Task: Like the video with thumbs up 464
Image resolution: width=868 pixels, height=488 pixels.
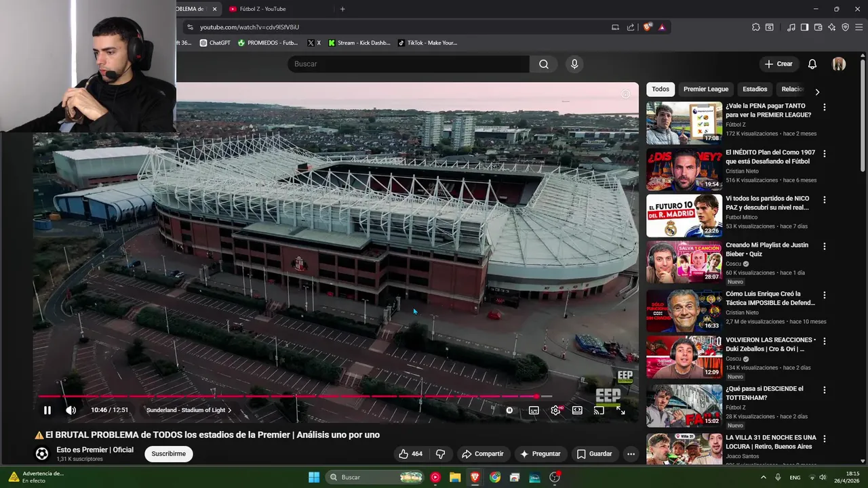Action: point(410,454)
